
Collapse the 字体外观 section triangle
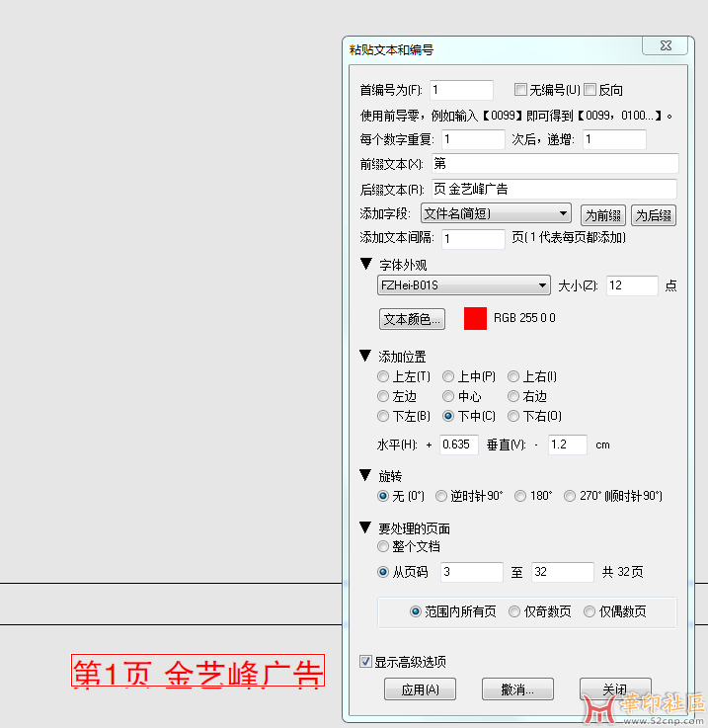point(366,265)
